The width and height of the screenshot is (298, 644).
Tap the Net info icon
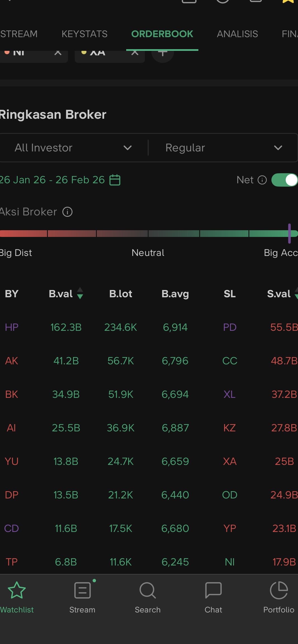tap(262, 180)
